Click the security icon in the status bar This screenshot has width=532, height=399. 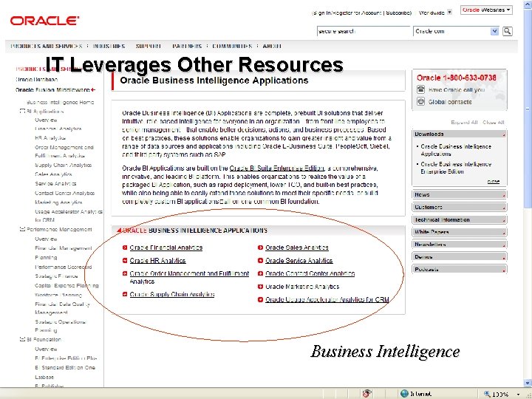366,394
